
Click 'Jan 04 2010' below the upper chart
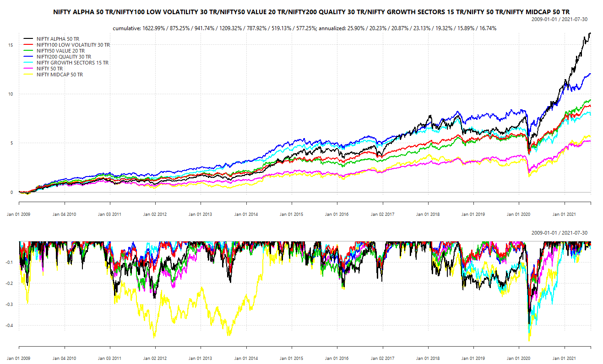point(64,214)
